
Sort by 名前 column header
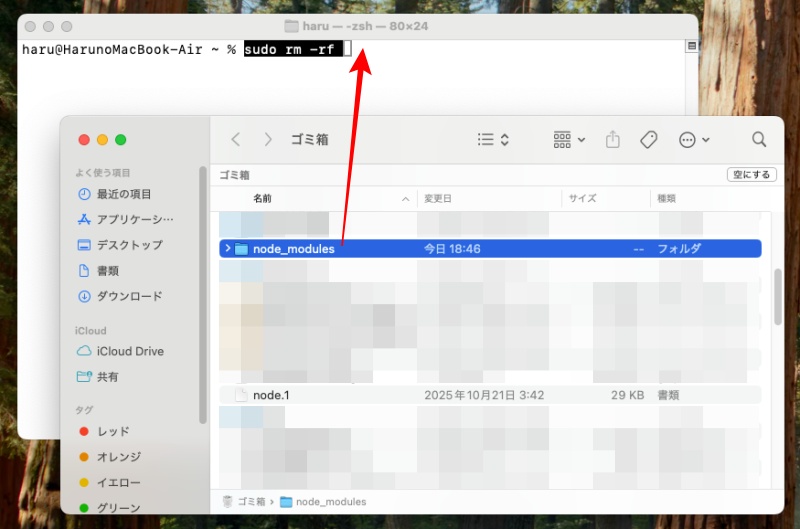pyautogui.click(x=263, y=199)
